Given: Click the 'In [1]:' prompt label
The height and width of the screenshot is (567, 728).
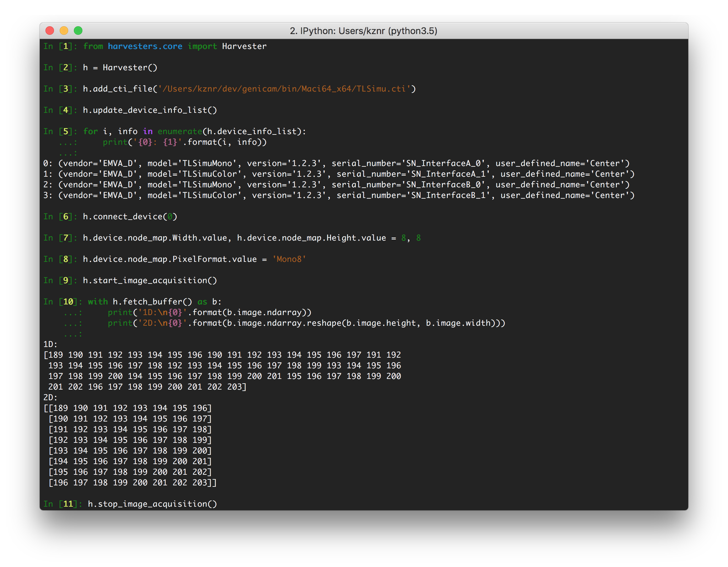Looking at the screenshot, I should coord(60,46).
